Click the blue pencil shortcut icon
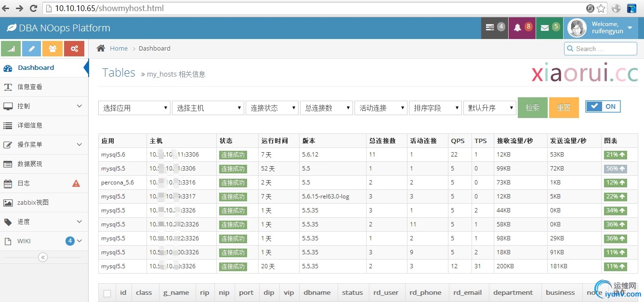Viewport: 644px width, 302px height. click(32, 49)
